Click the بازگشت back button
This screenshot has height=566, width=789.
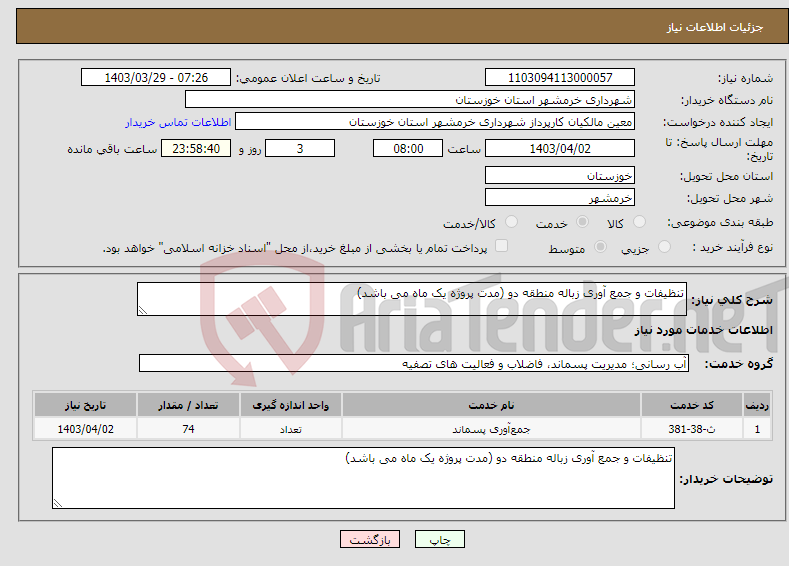(x=370, y=539)
